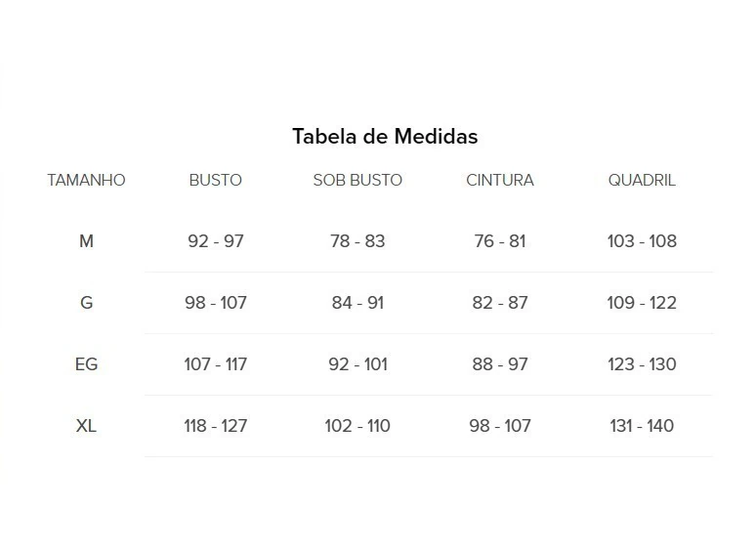
Task: Click cintura value 76 - 81
Action: (500, 241)
